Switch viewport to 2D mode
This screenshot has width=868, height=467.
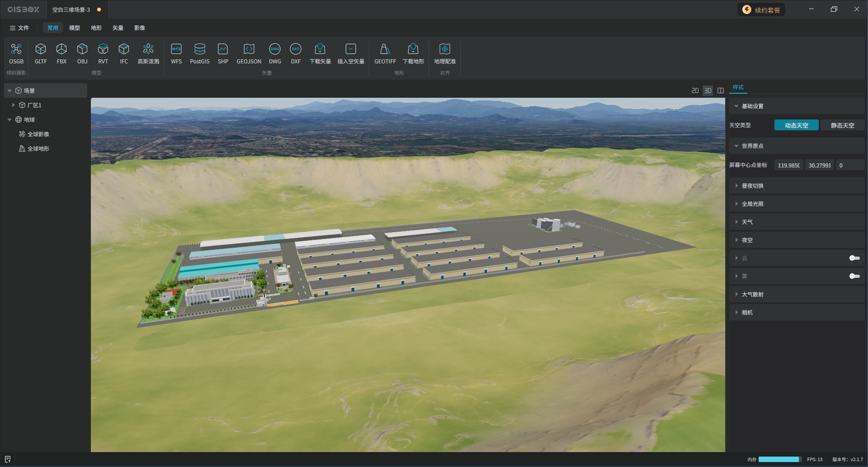tap(695, 91)
